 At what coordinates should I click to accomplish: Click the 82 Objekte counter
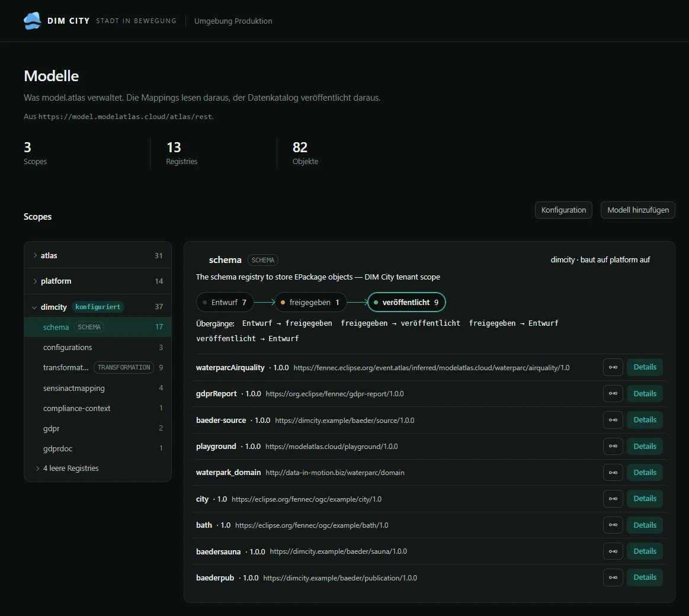pos(305,152)
